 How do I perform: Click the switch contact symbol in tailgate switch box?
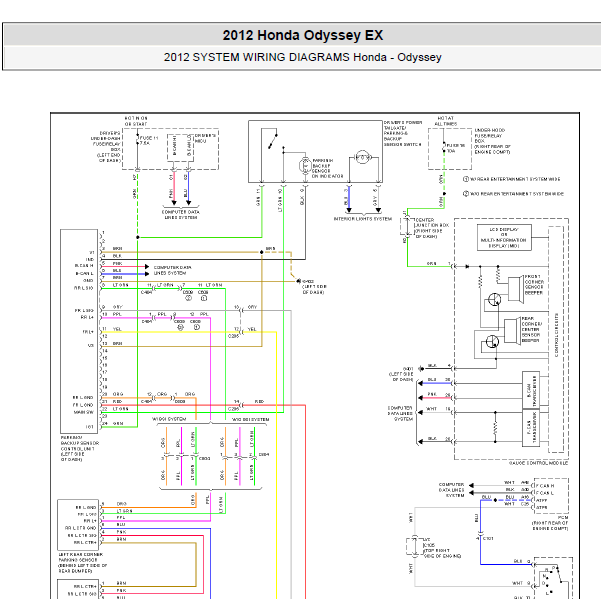(x=273, y=141)
